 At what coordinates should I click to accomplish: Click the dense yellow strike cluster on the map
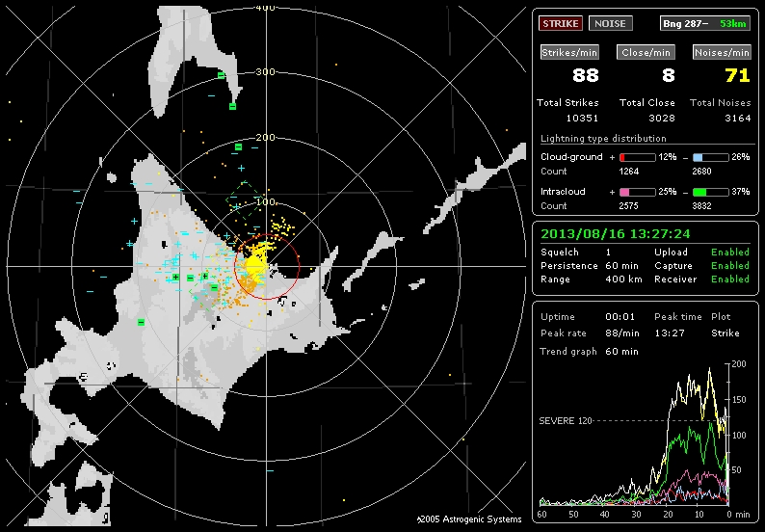click(257, 262)
